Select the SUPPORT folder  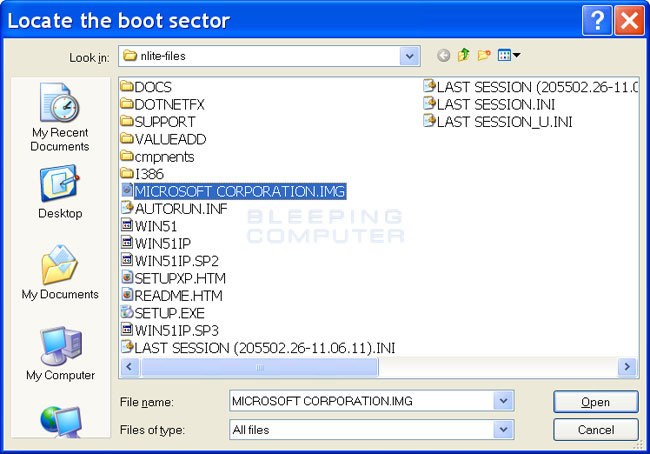tap(158, 121)
